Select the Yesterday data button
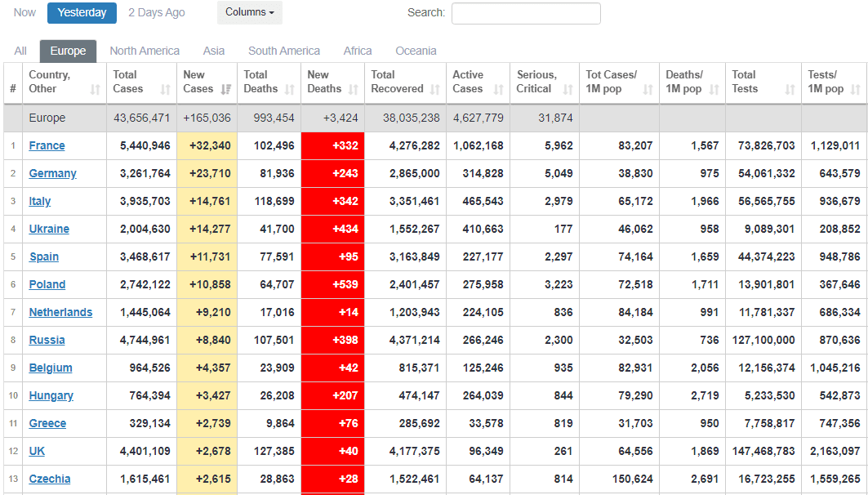Viewport: 868px width, 495px height. tap(82, 12)
